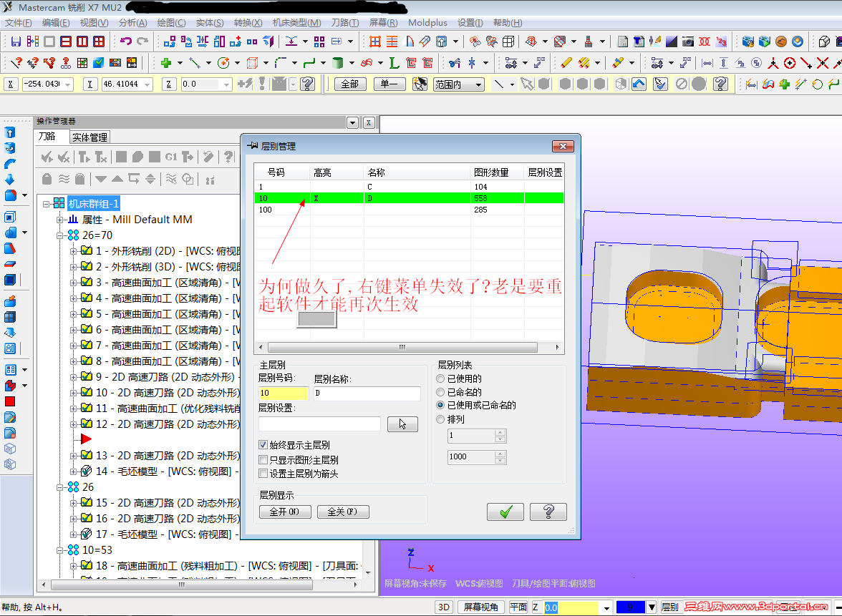
Task: Open the 刀路(T) menu
Action: pyautogui.click(x=345, y=23)
